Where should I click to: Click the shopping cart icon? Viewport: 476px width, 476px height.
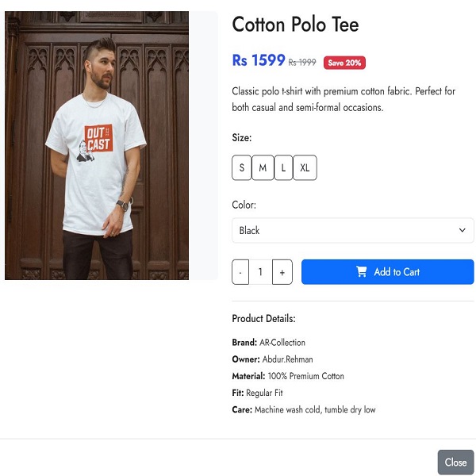coord(362,272)
